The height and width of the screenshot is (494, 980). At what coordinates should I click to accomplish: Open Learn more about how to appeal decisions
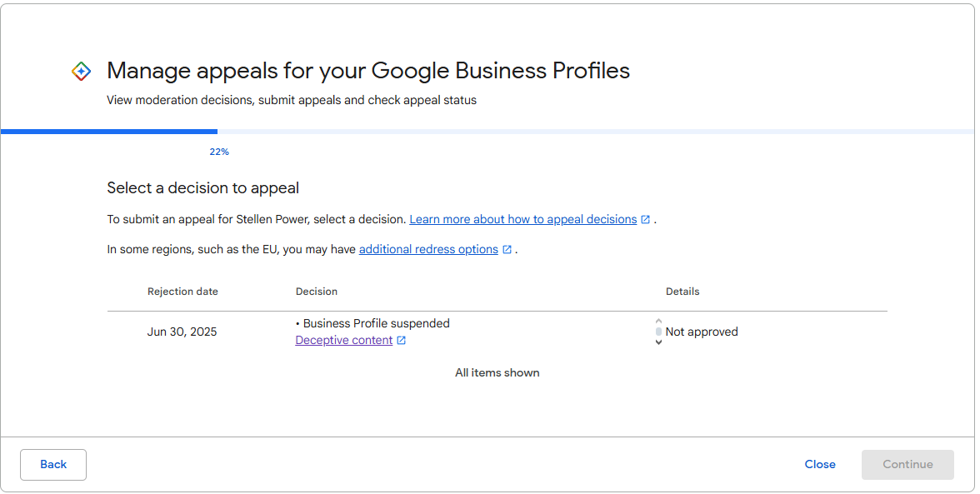tap(522, 220)
